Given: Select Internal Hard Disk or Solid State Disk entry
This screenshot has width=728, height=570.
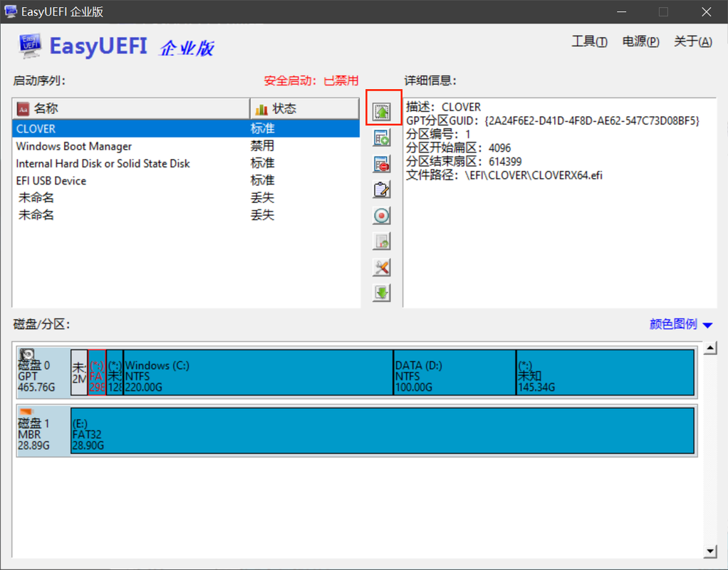Looking at the screenshot, I should click(x=186, y=163).
